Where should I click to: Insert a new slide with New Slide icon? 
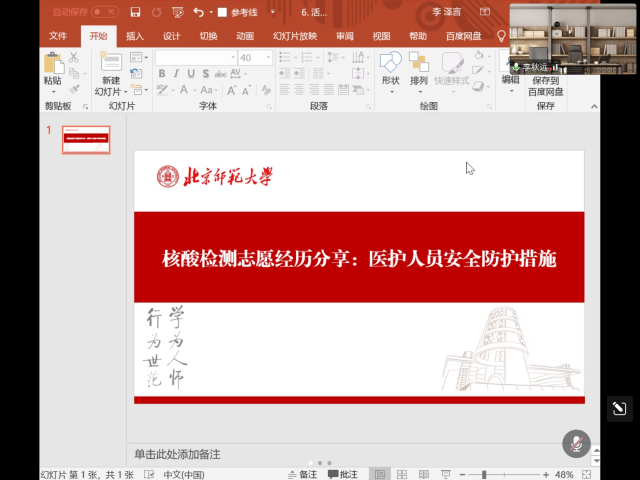(x=110, y=63)
